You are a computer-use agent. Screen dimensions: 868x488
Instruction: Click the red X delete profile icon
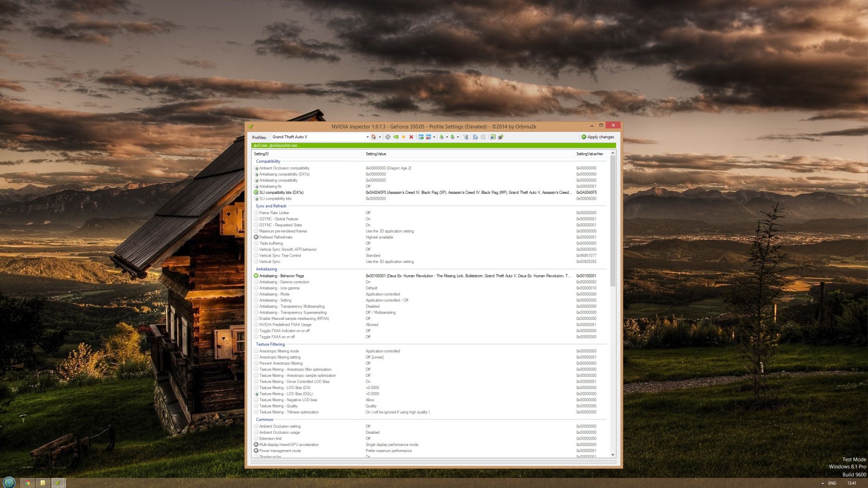click(411, 137)
